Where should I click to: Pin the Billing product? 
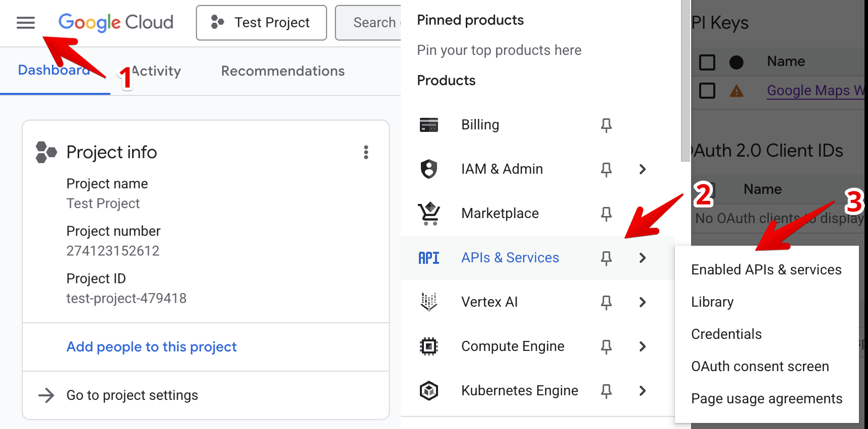pyautogui.click(x=606, y=125)
